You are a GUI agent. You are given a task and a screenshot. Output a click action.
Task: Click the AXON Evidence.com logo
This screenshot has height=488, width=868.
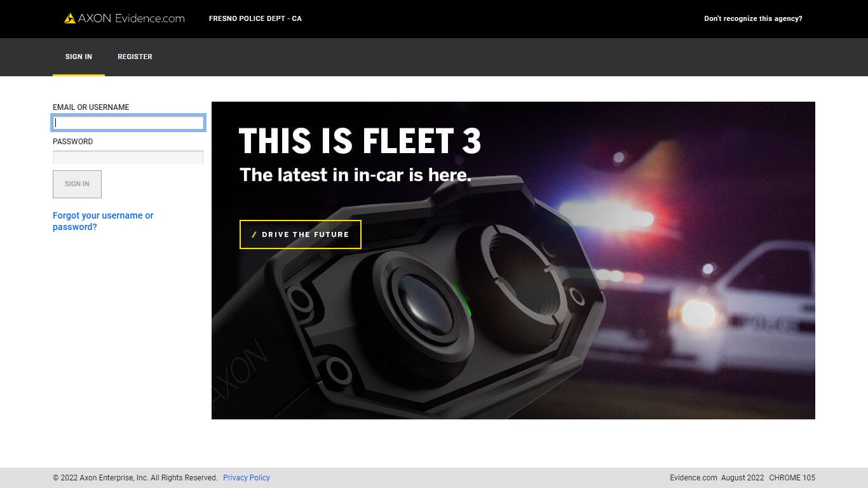pyautogui.click(x=125, y=18)
